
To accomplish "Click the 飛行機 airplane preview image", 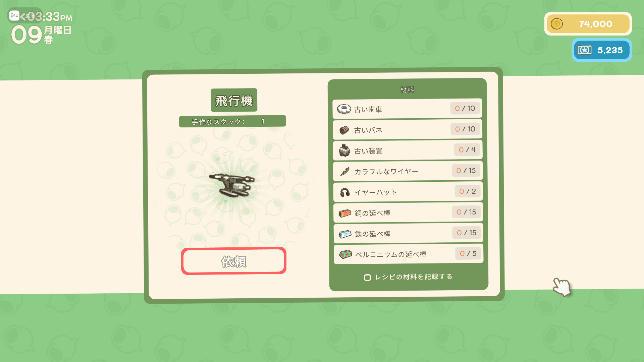I will click(x=232, y=185).
